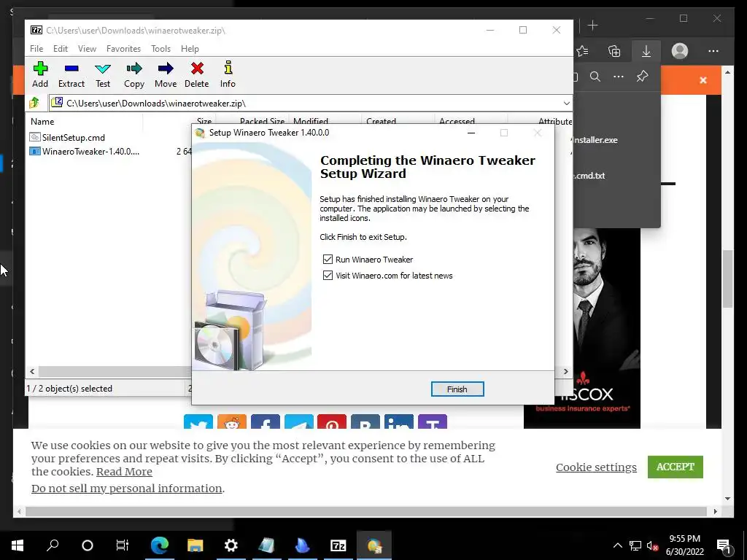
Task: Toggle the browser Downloads panel icon
Action: tap(646, 51)
